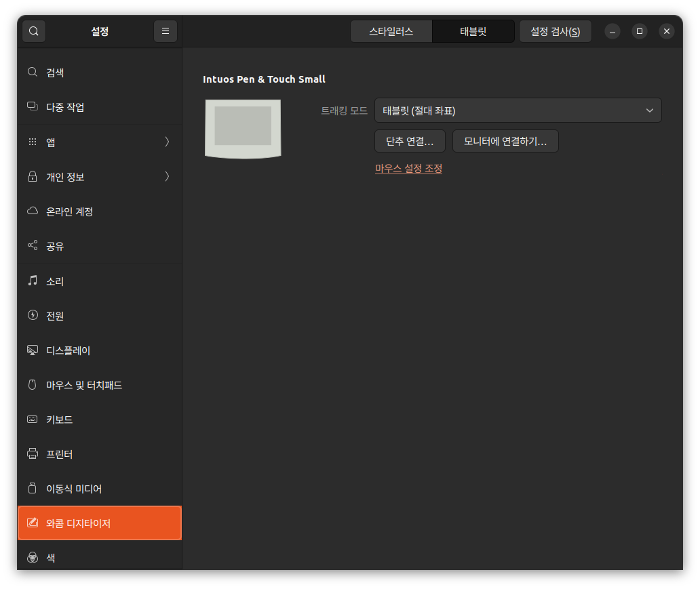This screenshot has width=700, height=589.
Task: Click the 색 color wheel icon
Action: pyautogui.click(x=32, y=557)
